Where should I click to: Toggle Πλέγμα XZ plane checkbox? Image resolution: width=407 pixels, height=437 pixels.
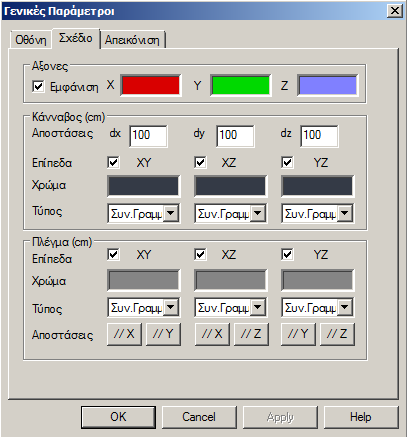pos(200,255)
